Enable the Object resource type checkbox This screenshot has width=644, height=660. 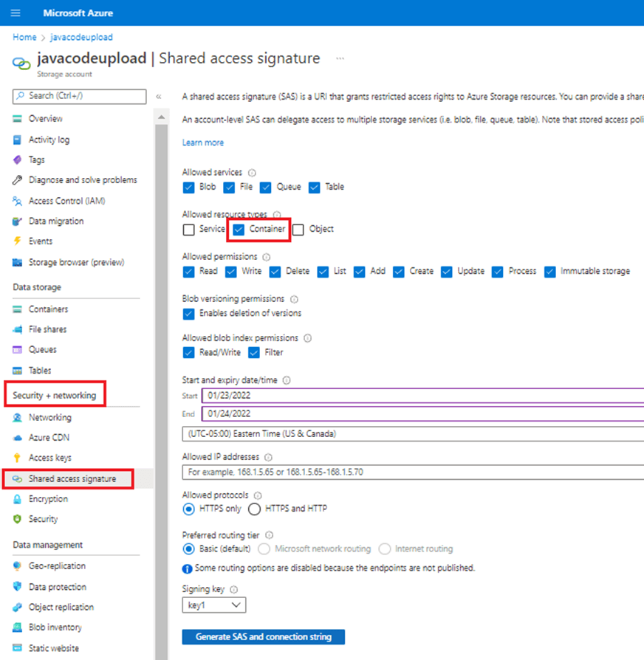[x=298, y=230]
